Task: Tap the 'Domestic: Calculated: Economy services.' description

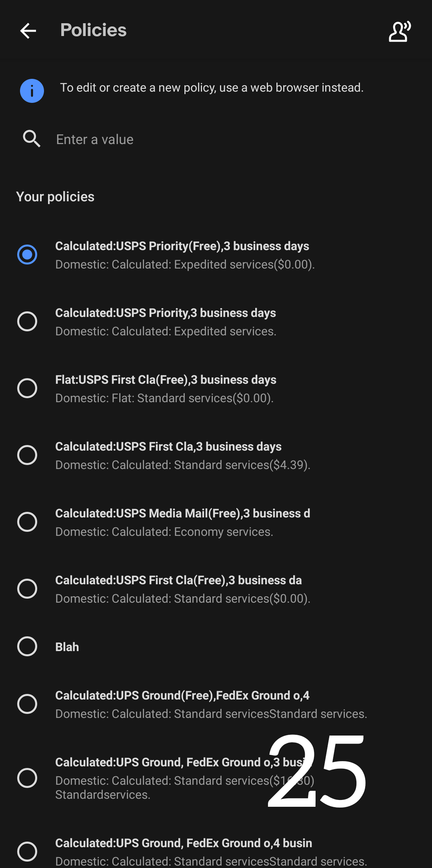Action: click(164, 532)
